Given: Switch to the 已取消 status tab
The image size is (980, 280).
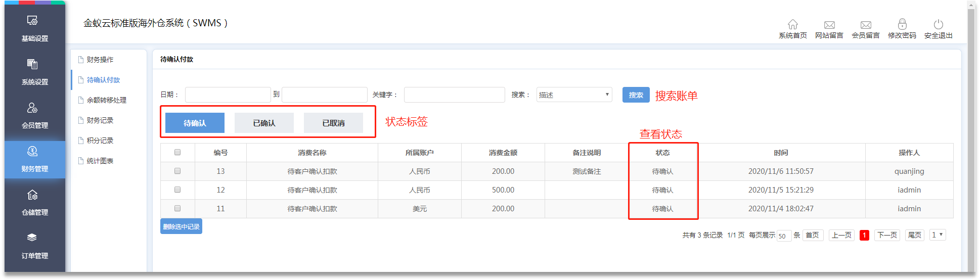Looking at the screenshot, I should pos(333,123).
